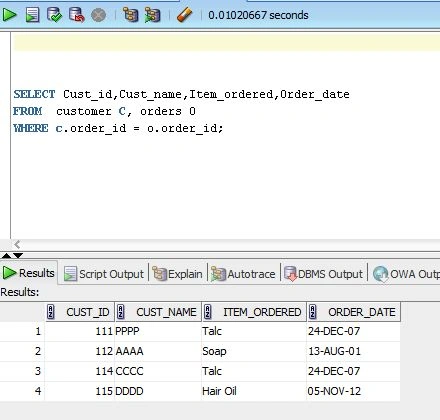
Task: Sort by the CUST_NAME column header
Action: click(158, 312)
